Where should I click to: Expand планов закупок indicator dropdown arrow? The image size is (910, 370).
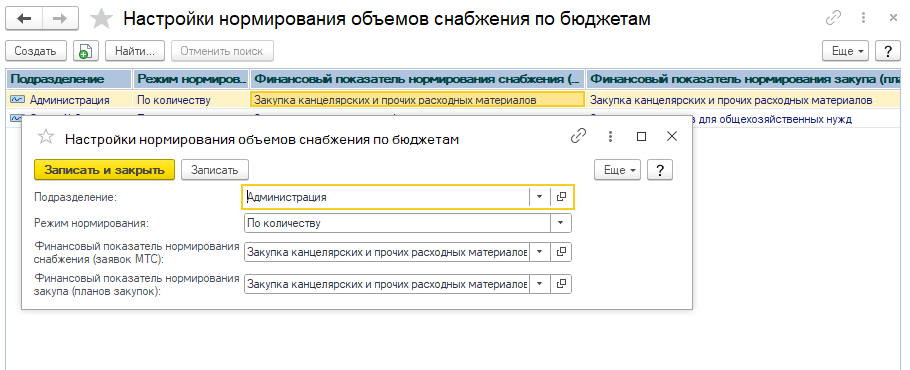pos(539,284)
